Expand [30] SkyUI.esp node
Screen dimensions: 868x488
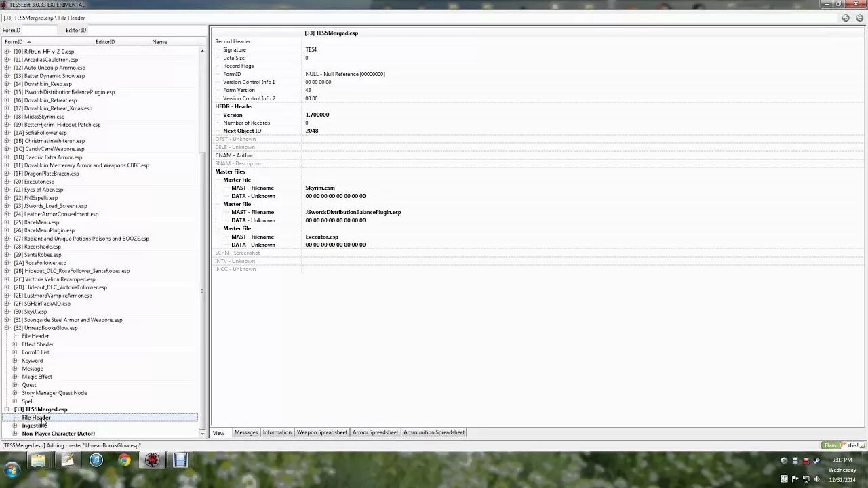tap(7, 312)
